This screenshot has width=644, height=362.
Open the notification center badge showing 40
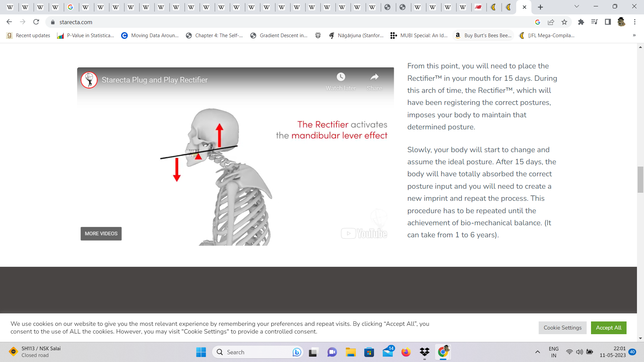tap(632, 352)
